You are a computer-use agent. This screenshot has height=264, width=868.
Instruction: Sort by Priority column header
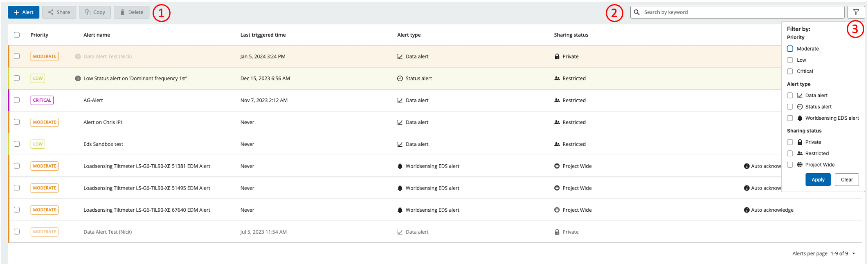click(x=39, y=35)
